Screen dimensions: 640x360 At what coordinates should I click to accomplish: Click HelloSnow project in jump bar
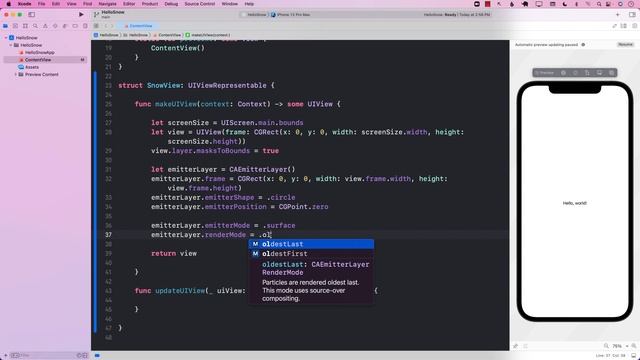click(x=106, y=35)
